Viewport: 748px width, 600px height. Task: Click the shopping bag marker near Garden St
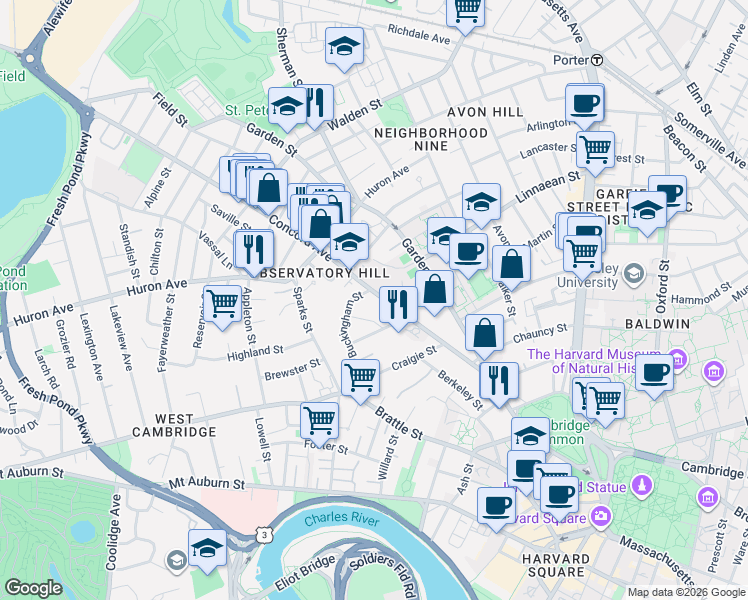(435, 290)
